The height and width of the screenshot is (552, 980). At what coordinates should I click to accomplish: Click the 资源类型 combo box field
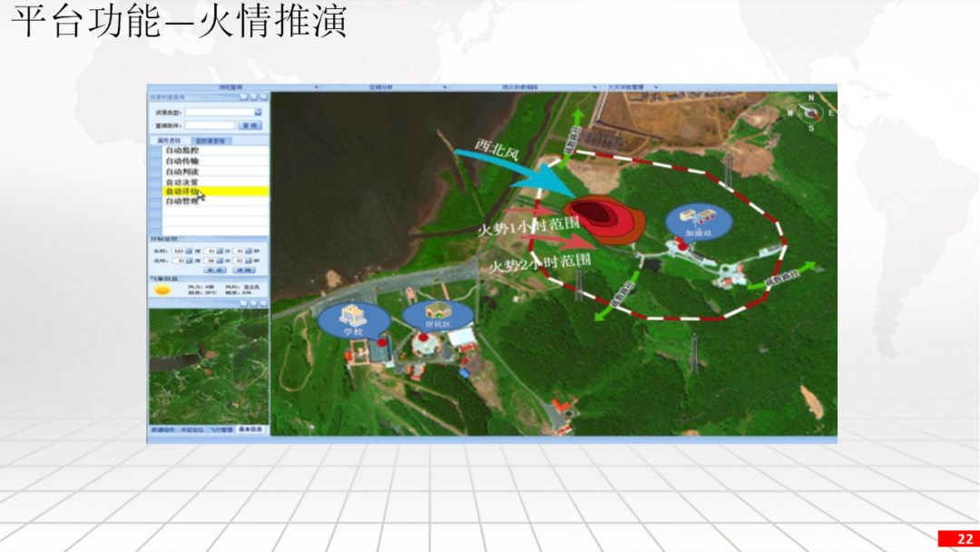pos(222,112)
